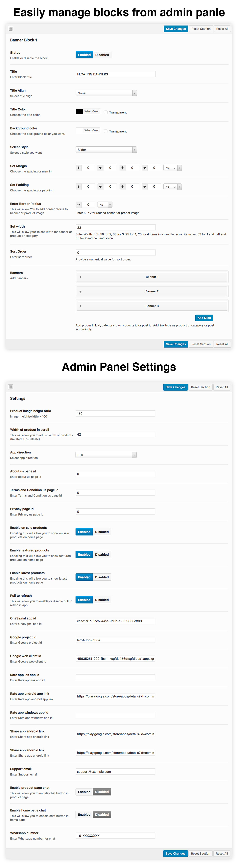
Task: Click the Border Radius horizontal arrows icon
Action: click(x=79, y=205)
